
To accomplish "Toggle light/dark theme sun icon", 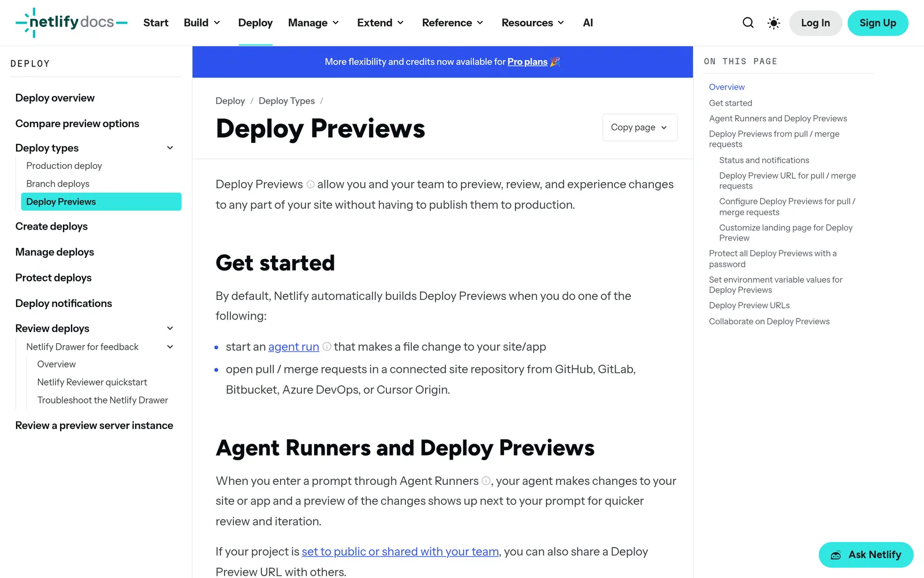I will pos(774,23).
